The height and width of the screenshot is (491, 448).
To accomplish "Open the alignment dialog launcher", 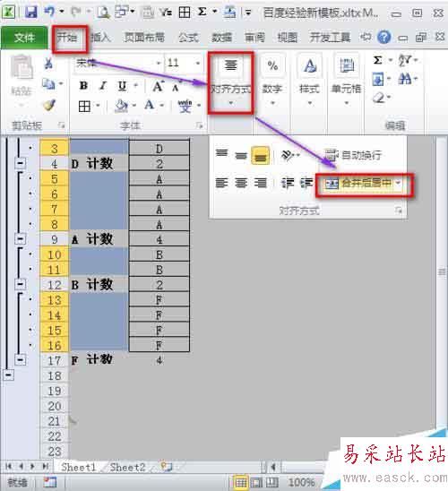I will coord(398,211).
